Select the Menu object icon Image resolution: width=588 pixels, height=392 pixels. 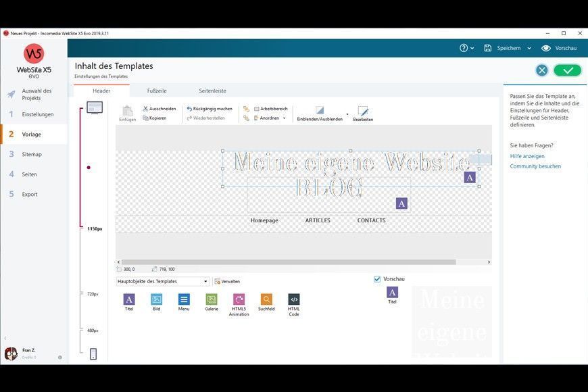coord(184,299)
